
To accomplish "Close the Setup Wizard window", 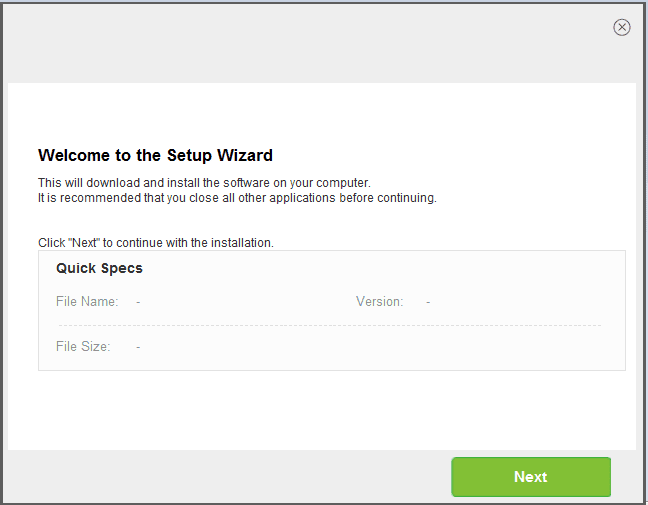I will click(x=622, y=27).
